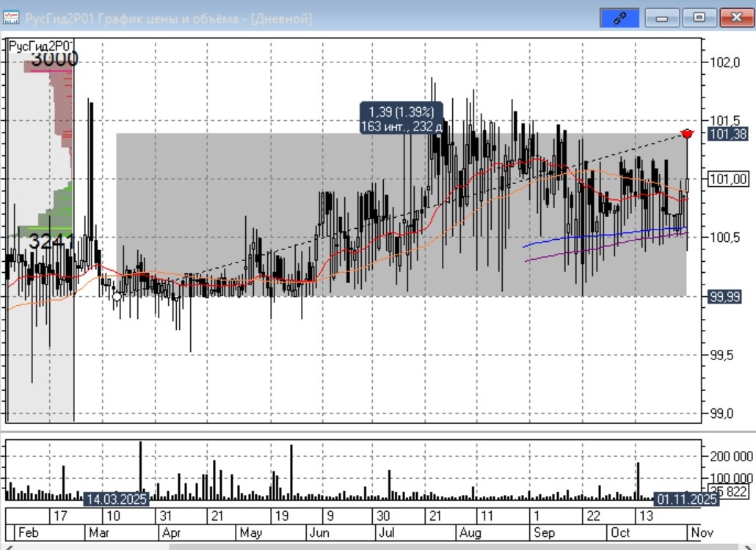The width and height of the screenshot is (756, 550).
Task: Click the Aug month label on time axis
Action: pos(470,532)
